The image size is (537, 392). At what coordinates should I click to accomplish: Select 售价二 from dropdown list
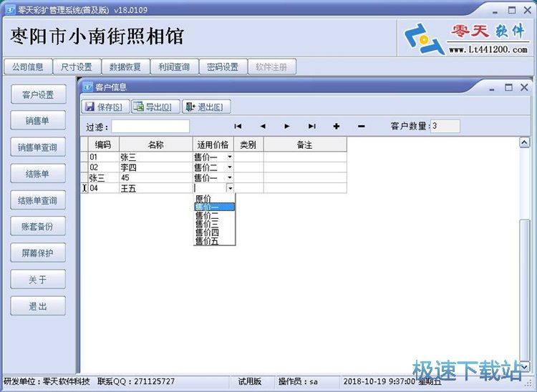click(214, 215)
